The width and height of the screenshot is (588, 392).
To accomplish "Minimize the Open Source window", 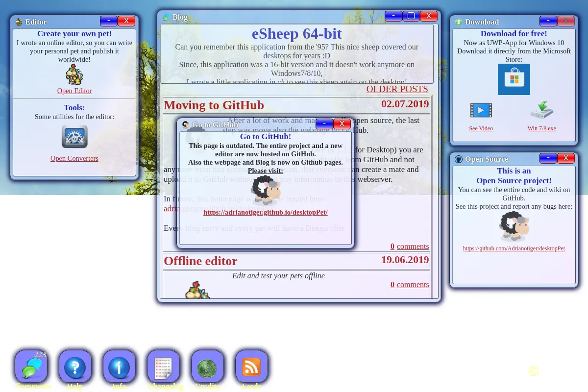I will [548, 158].
